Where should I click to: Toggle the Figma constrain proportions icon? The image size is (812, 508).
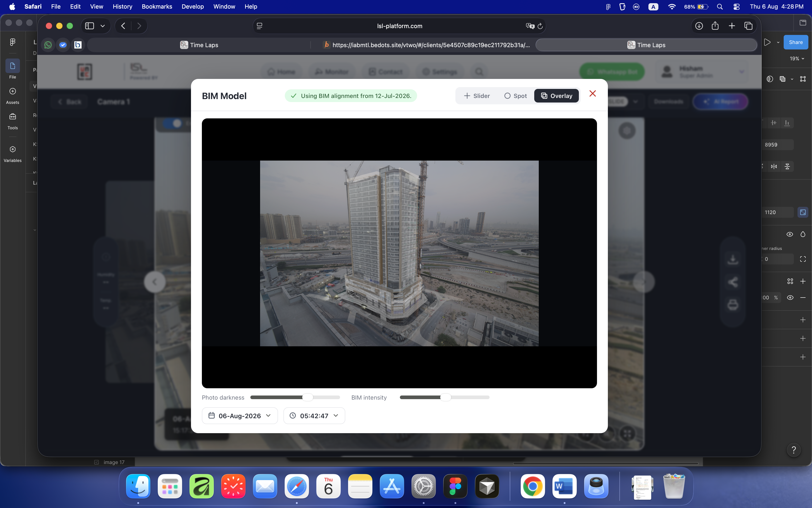point(803,212)
